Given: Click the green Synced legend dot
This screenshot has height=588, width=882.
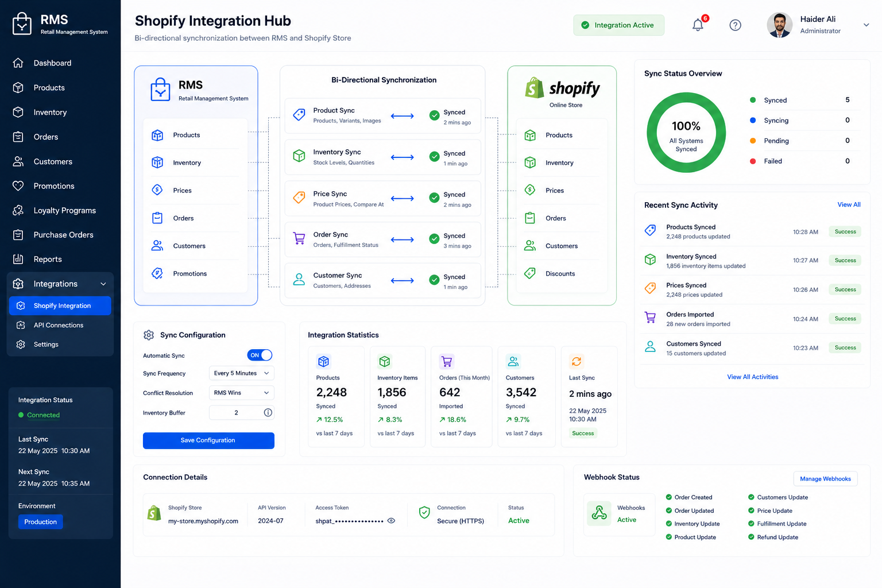Looking at the screenshot, I should click(753, 100).
